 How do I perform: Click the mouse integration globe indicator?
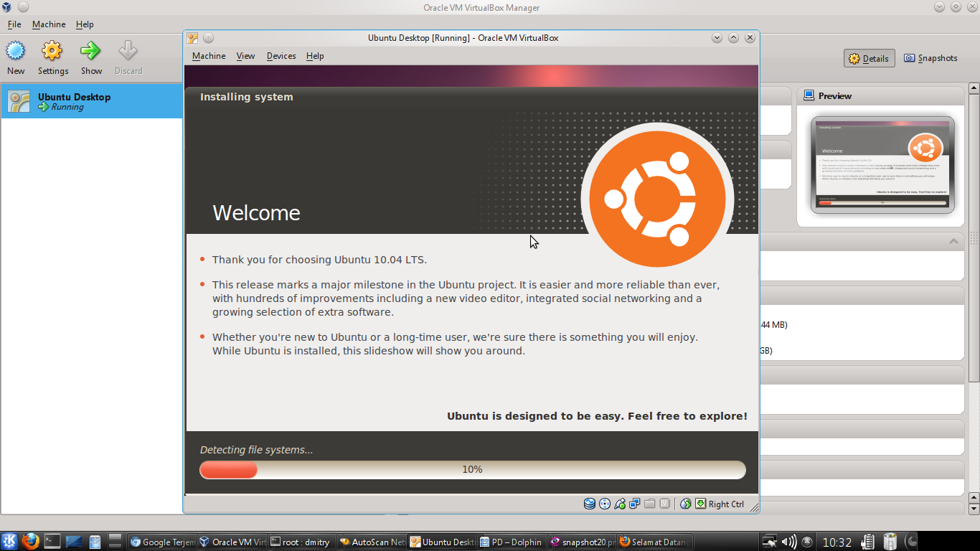point(686,504)
